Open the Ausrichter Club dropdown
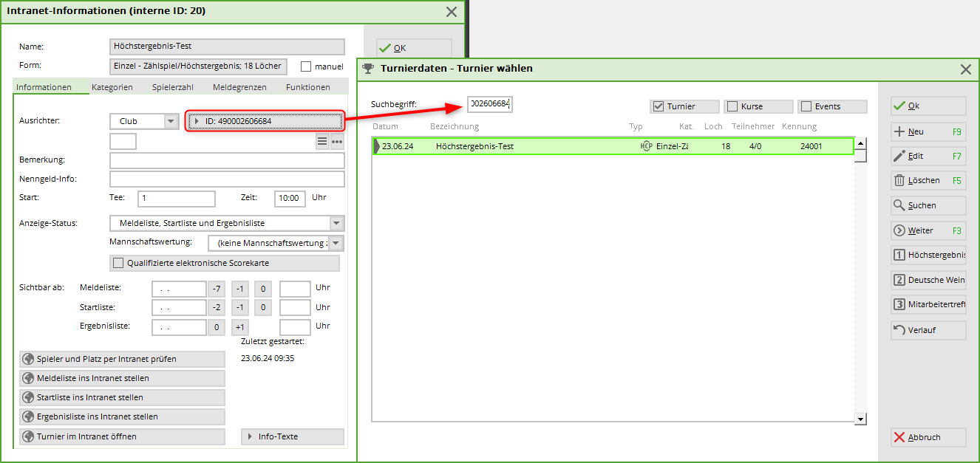The width and height of the screenshot is (980, 463). click(x=171, y=121)
